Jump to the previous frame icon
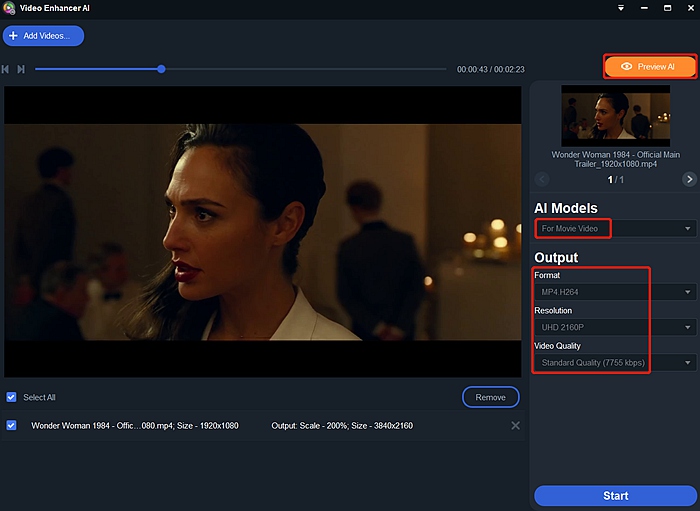 (x=5, y=69)
